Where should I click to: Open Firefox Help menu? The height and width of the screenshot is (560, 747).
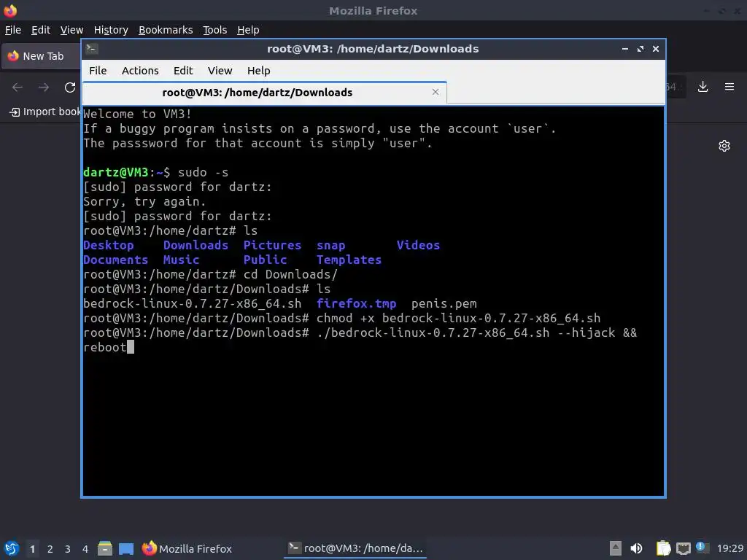coord(248,30)
